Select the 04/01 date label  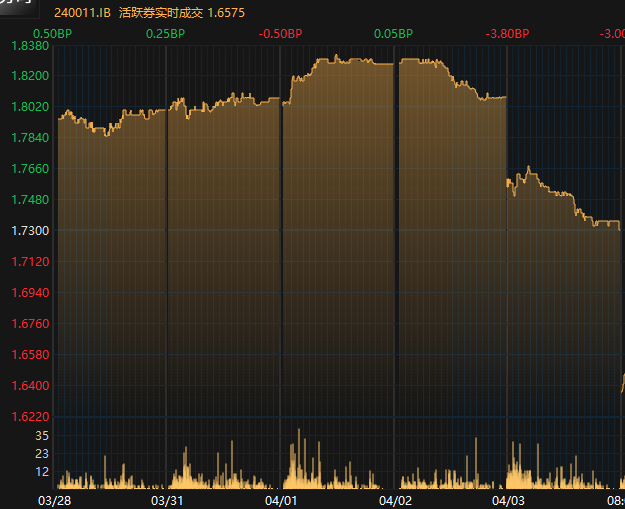click(x=281, y=501)
